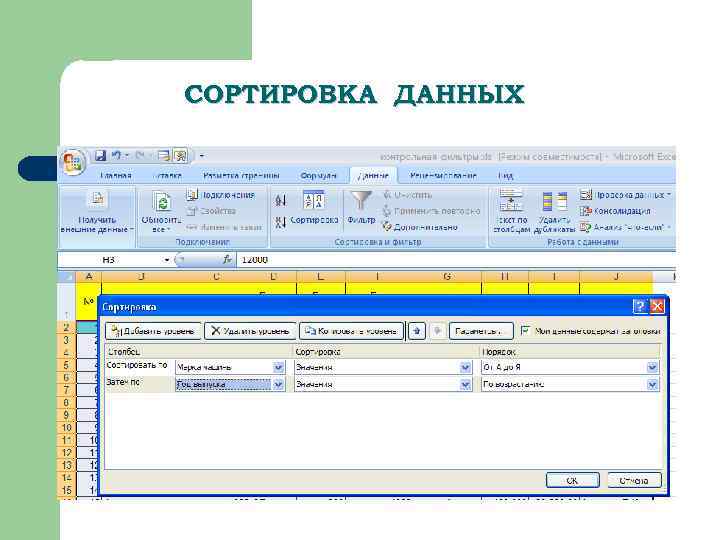This screenshot has height=540, width=720.
Task: Open the Разметка страницы tab
Action: click(x=241, y=175)
